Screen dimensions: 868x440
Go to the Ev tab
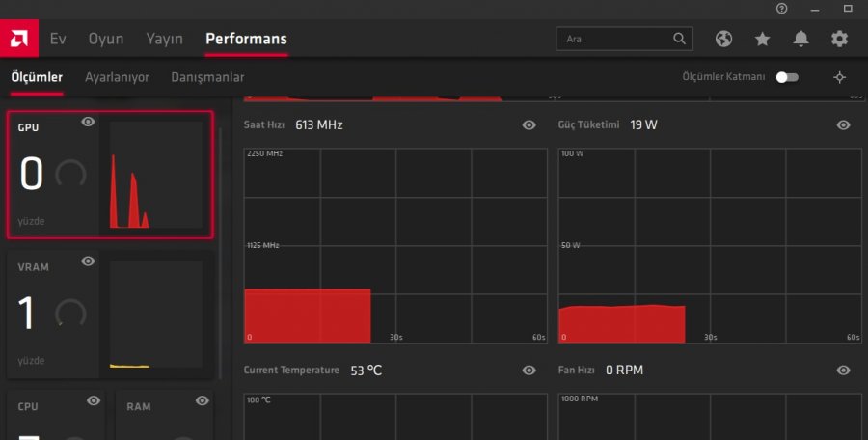pos(58,39)
